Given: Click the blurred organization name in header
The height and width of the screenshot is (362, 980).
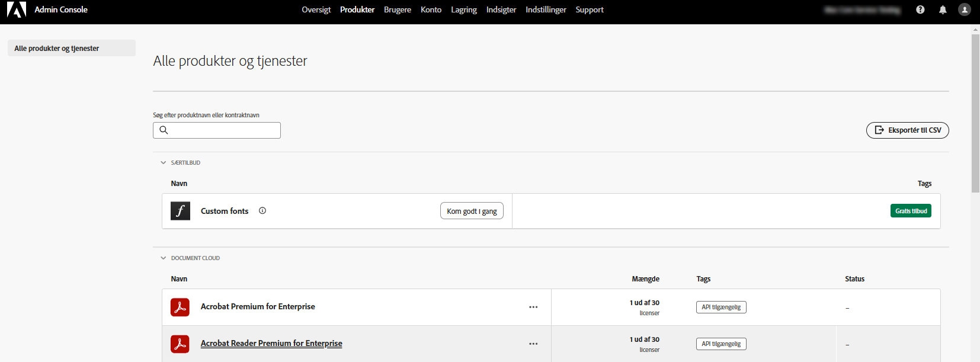Looking at the screenshot, I should point(862,9).
